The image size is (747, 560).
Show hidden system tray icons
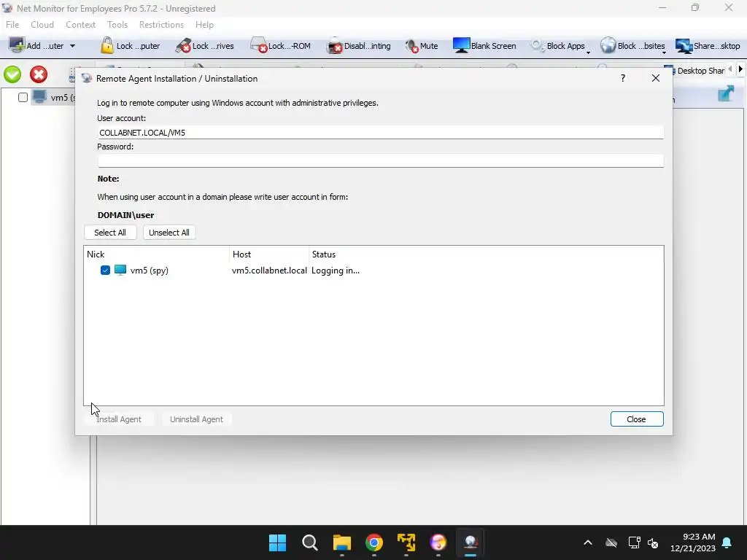pos(588,542)
